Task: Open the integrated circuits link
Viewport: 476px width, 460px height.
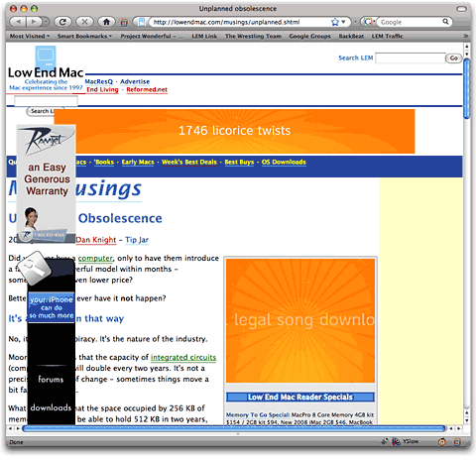Action: pos(183,358)
